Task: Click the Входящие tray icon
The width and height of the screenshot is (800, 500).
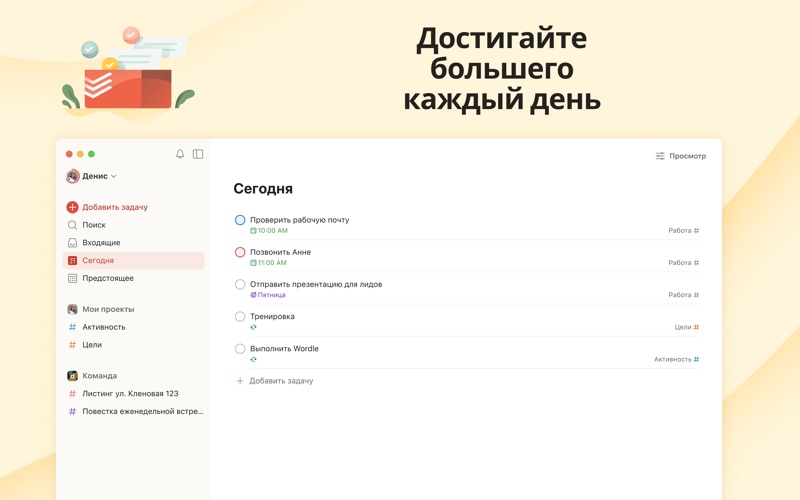Action: [72, 243]
